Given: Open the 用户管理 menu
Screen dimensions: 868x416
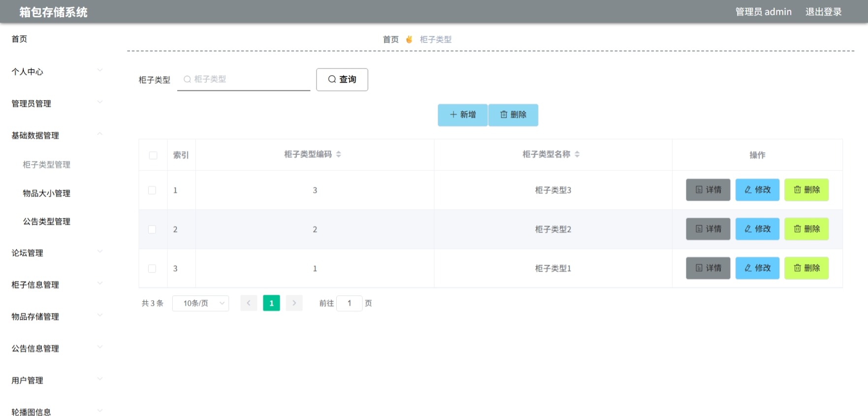Looking at the screenshot, I should coord(27,381).
